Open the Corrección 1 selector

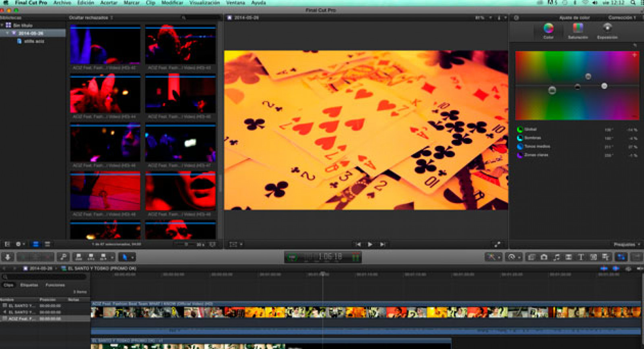pyautogui.click(x=622, y=18)
